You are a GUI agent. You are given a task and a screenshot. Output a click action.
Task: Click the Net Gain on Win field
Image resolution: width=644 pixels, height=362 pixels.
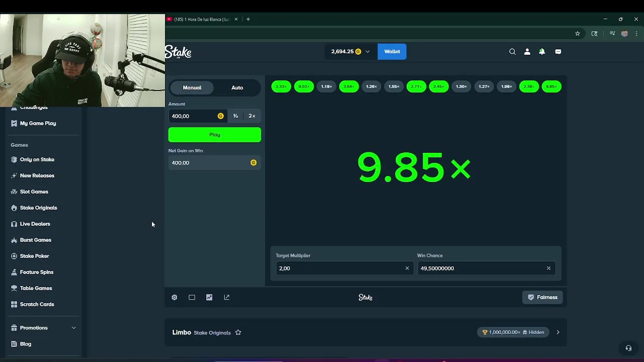(x=215, y=163)
